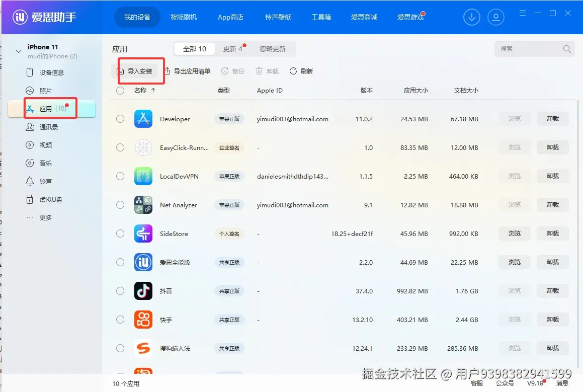Open 铃声壁纸 top tab
Image resolution: width=583 pixels, height=392 pixels.
click(x=278, y=17)
